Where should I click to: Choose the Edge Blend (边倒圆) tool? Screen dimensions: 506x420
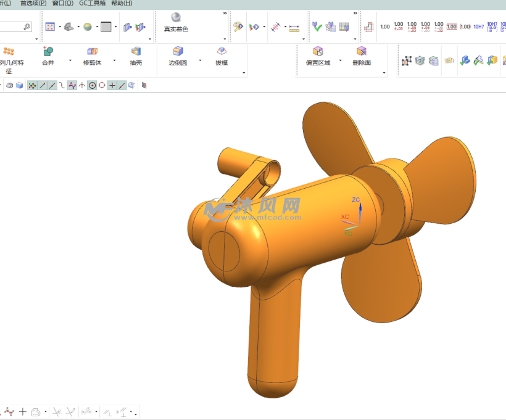click(178, 52)
